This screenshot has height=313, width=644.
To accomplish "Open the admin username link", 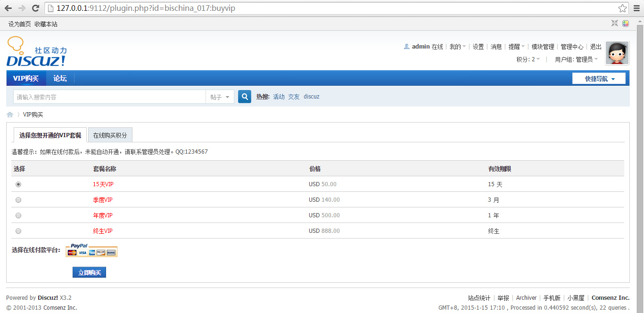I will pyautogui.click(x=421, y=47).
